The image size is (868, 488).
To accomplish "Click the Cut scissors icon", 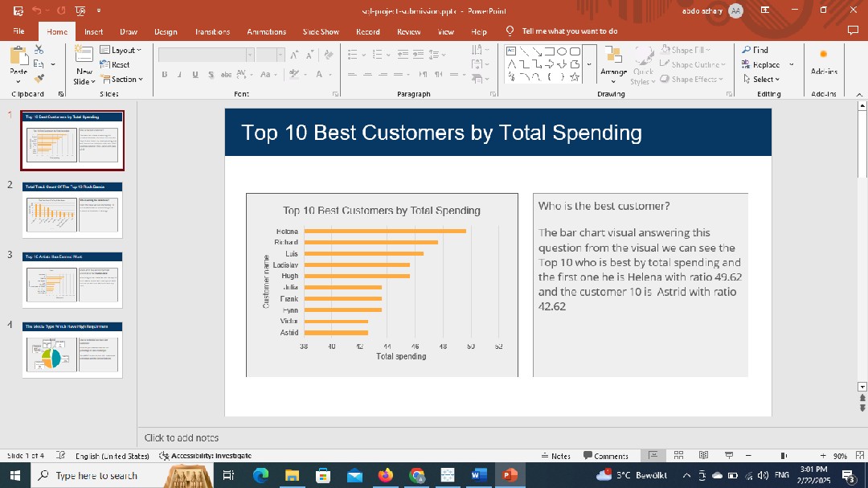I will [39, 50].
